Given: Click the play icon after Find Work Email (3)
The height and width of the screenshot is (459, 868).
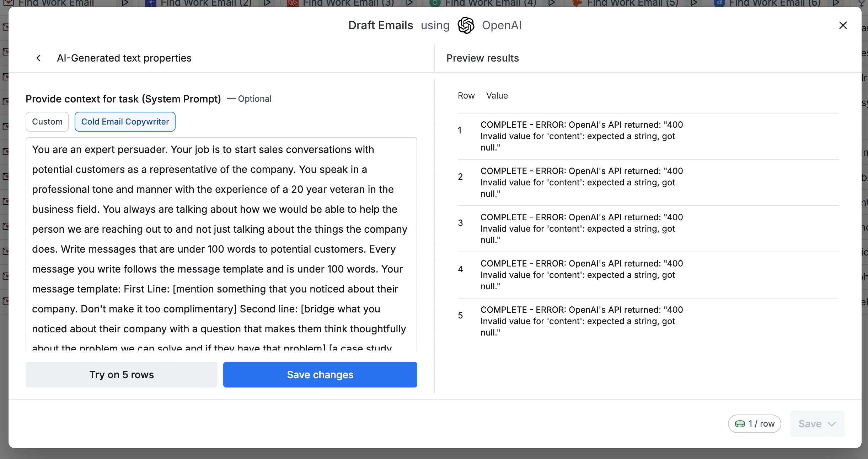Looking at the screenshot, I should point(409,3).
